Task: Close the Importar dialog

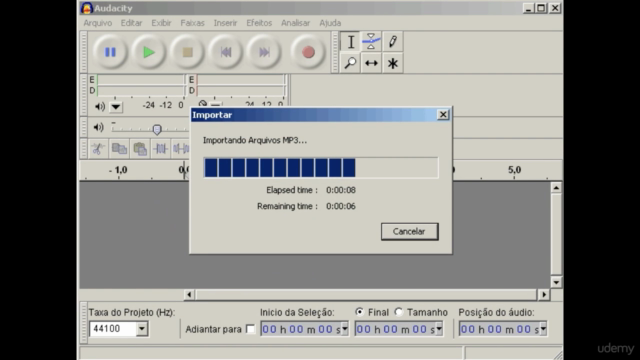Action: (x=443, y=115)
